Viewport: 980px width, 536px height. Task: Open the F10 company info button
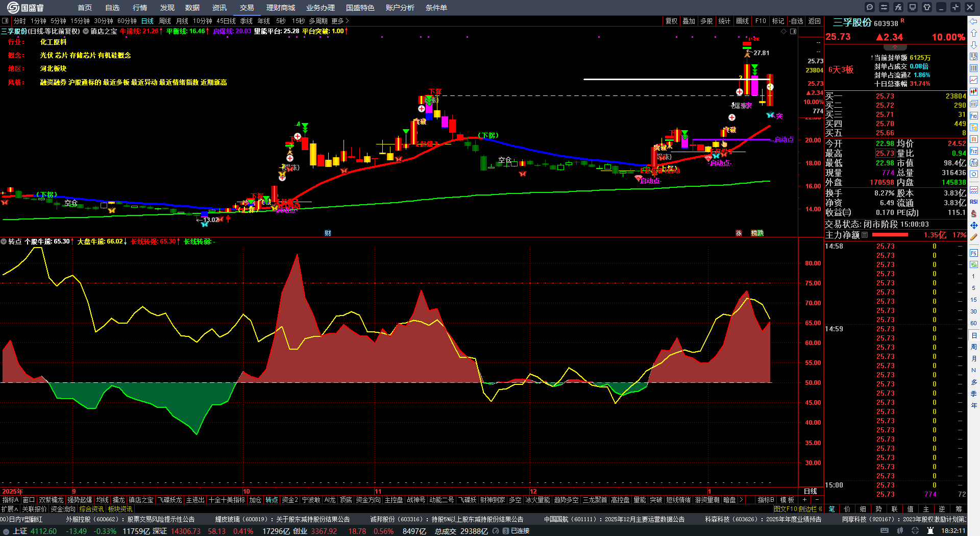(x=761, y=21)
